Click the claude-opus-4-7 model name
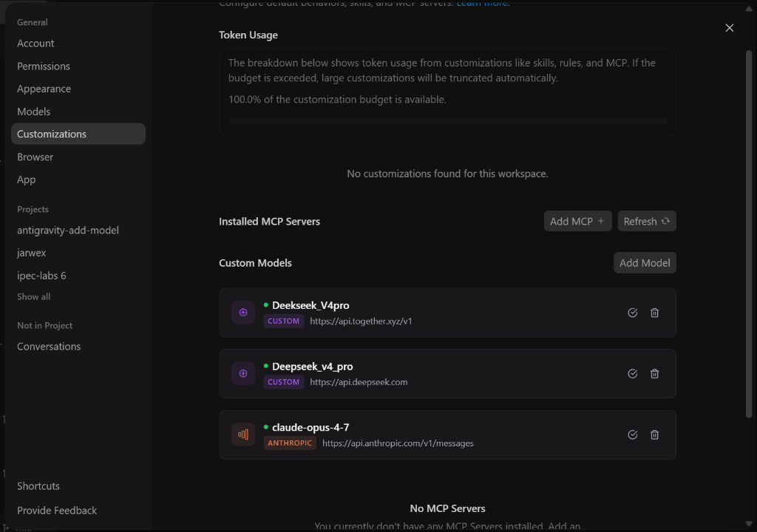The height and width of the screenshot is (532, 757). click(x=310, y=427)
